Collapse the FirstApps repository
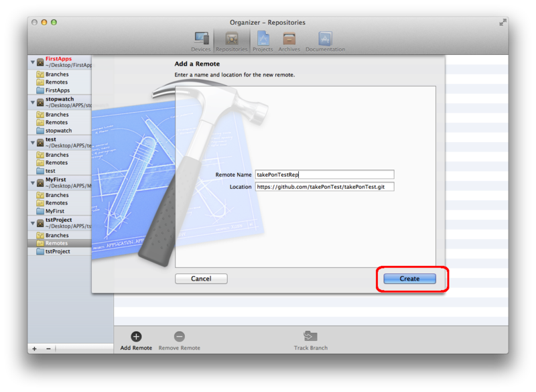The width and height of the screenshot is (536, 392). (32, 62)
